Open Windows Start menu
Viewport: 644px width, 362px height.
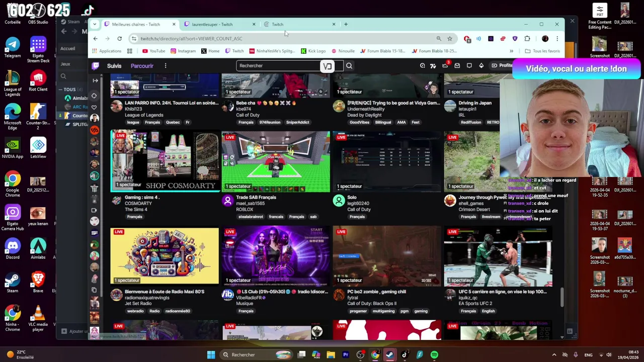[211, 355]
